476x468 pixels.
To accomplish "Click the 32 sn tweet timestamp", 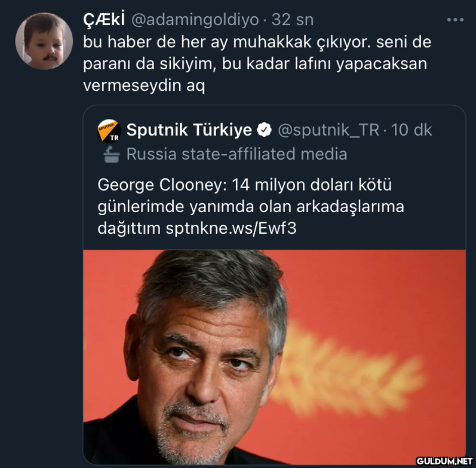I will [x=293, y=20].
